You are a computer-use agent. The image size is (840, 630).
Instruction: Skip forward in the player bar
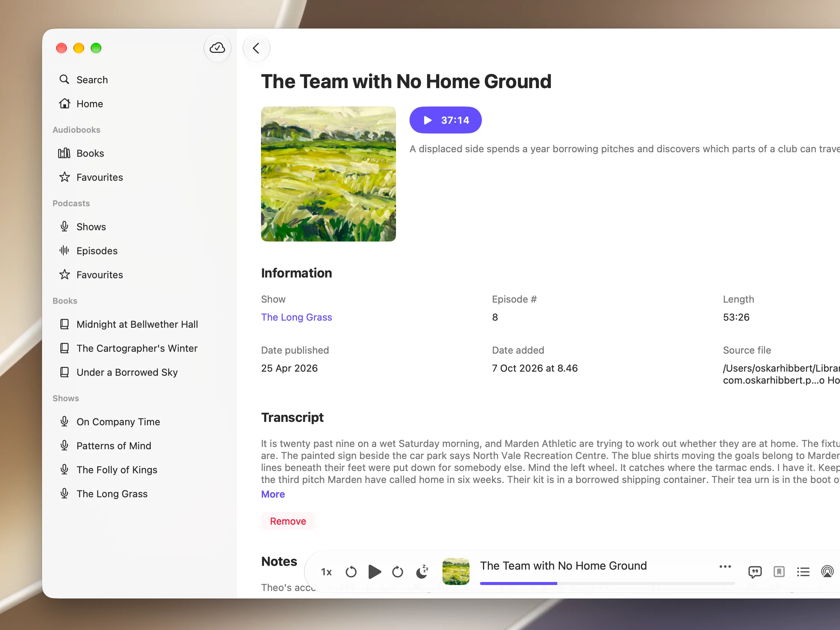click(x=397, y=572)
